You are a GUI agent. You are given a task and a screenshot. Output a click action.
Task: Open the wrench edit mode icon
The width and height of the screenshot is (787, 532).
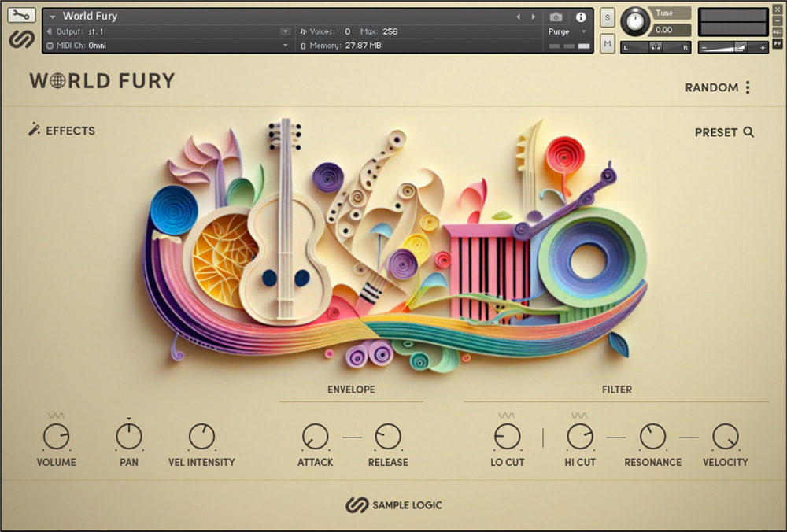click(21, 15)
